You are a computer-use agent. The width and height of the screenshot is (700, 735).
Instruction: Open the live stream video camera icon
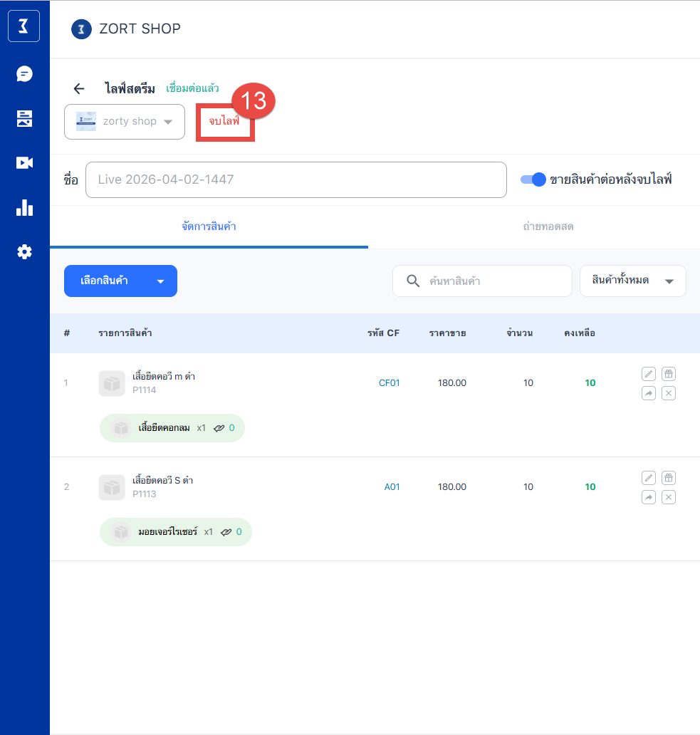pos(24,163)
